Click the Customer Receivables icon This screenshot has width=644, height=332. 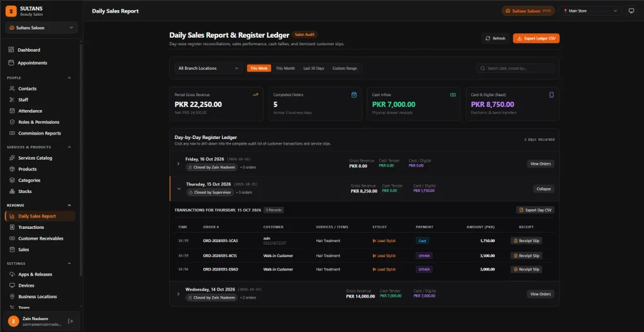point(11,238)
